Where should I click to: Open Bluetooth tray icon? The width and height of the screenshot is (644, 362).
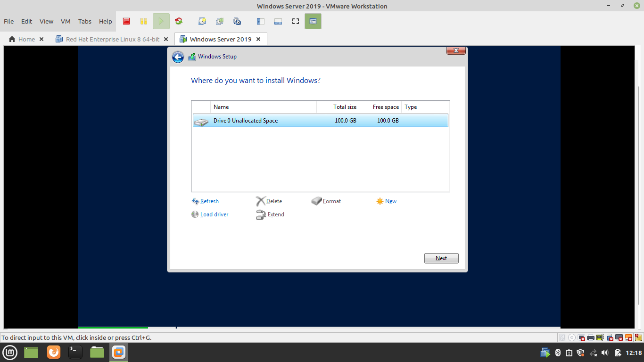[557, 353]
